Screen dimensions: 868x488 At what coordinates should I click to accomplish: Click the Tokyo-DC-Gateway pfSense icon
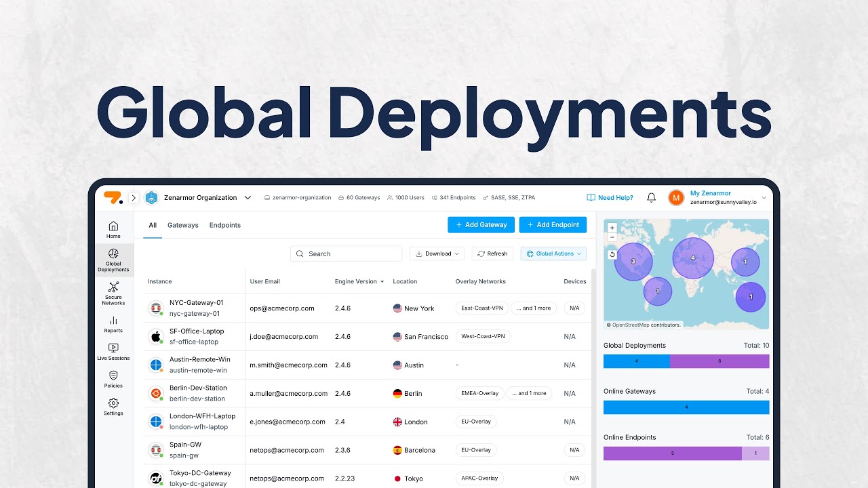[156, 479]
